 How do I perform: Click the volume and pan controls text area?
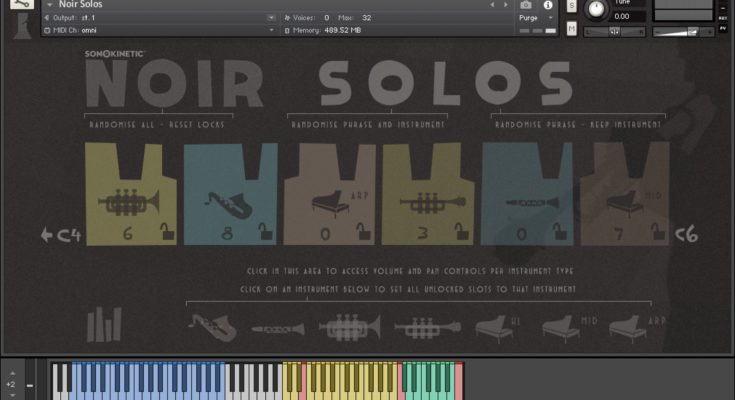click(412, 271)
